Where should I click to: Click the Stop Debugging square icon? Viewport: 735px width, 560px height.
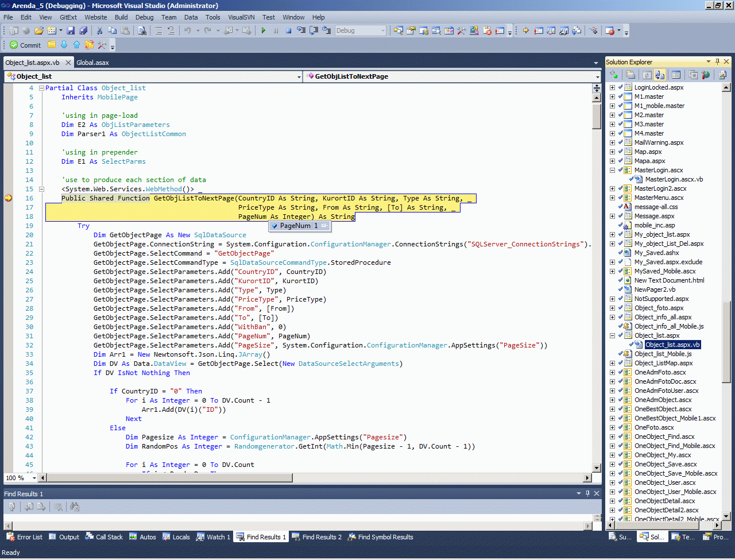288,30
